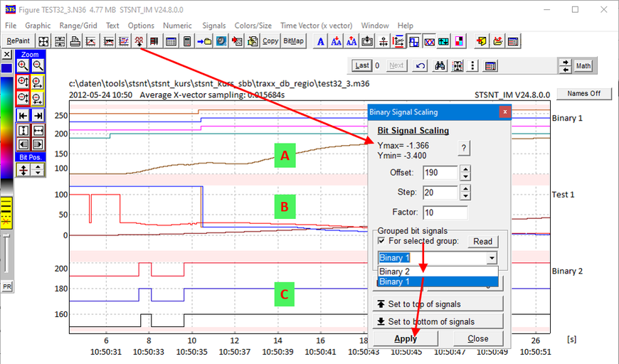
Task: Click the PR button in left panel
Action: tap(6, 287)
